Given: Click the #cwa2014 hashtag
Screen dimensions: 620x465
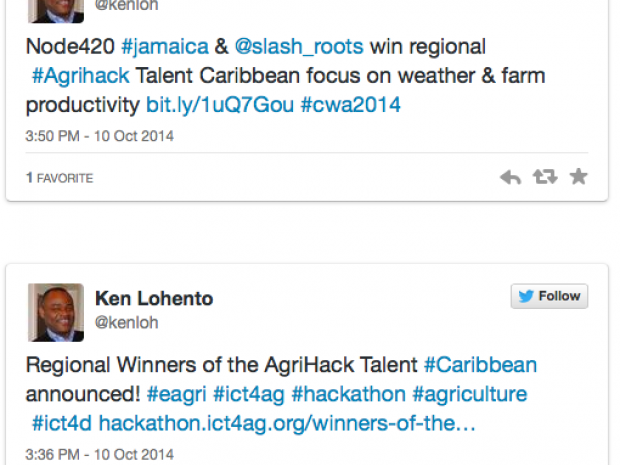Looking at the screenshot, I should point(350,104).
